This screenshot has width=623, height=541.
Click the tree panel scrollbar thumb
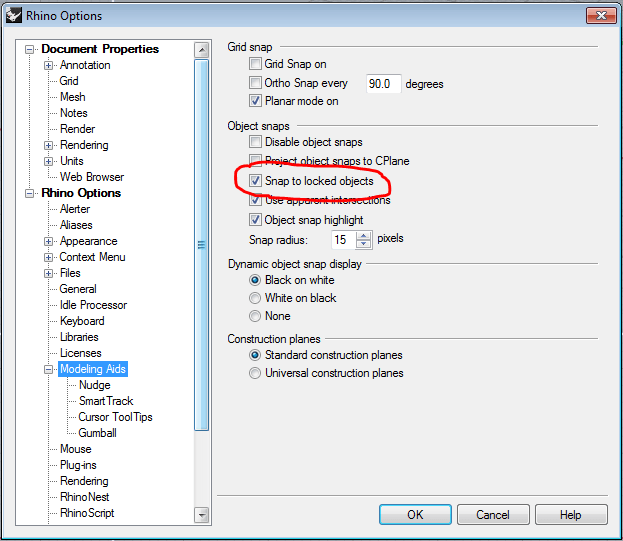tap(202, 245)
